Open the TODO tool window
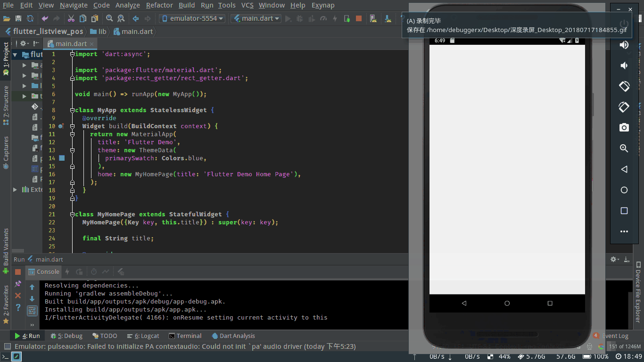 (105, 336)
